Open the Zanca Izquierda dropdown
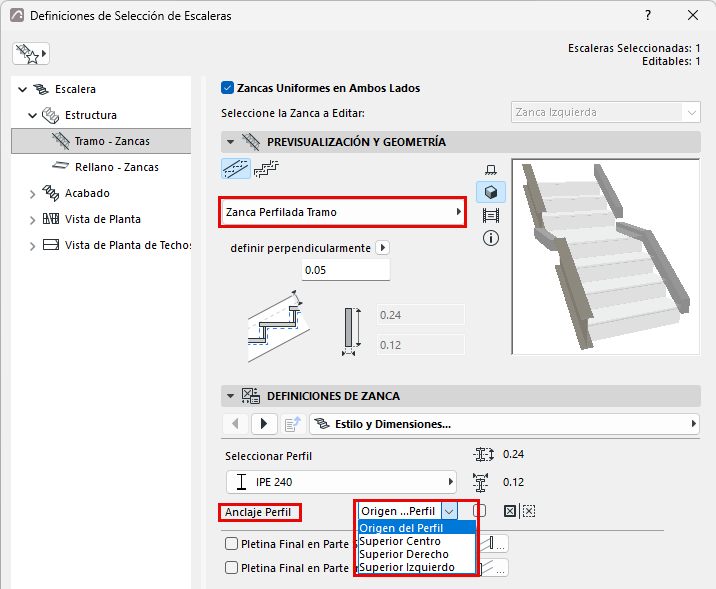The width and height of the screenshot is (716, 589). [x=605, y=112]
